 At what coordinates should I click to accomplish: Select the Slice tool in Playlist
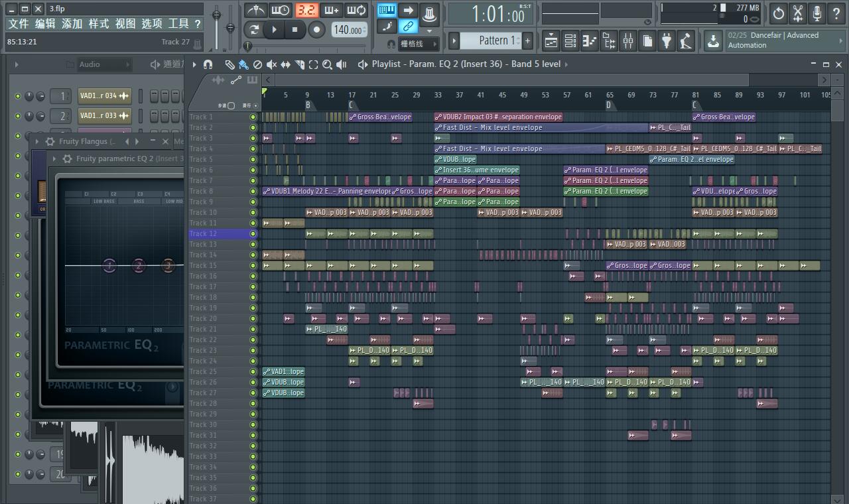299,64
